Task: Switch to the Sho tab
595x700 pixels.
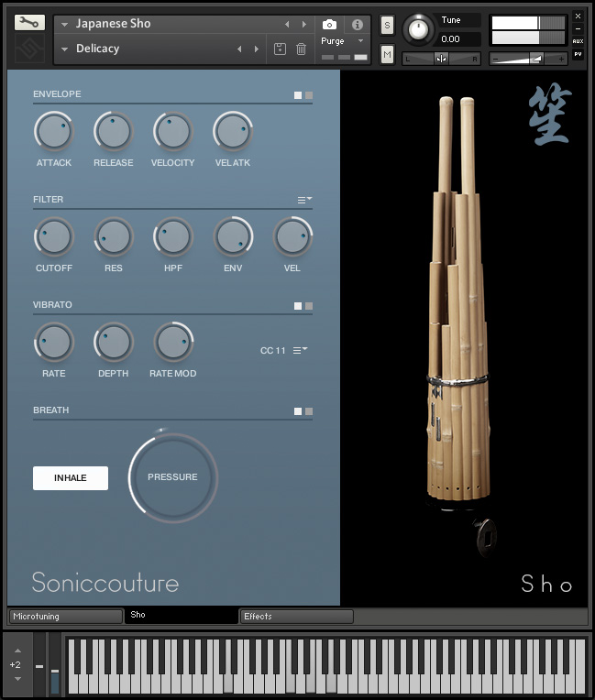Action: (181, 615)
